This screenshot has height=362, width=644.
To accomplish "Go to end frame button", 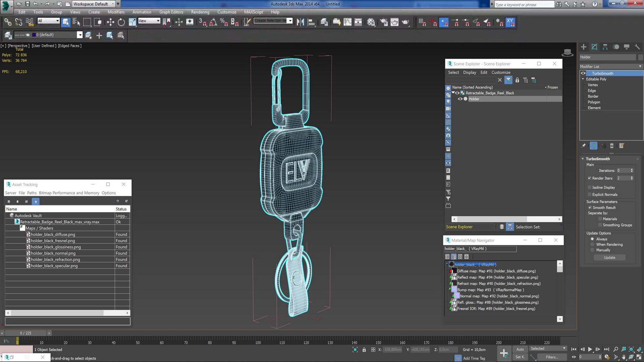I will click(x=606, y=349).
